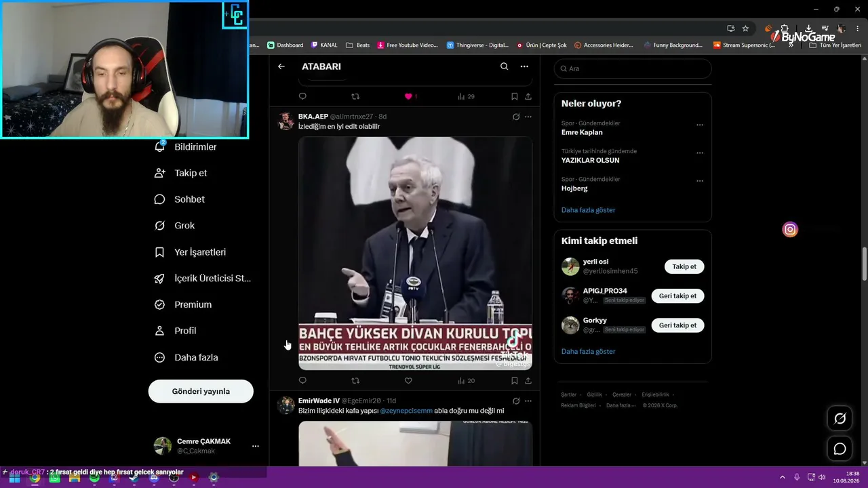View analytics showing 20 views
The height and width of the screenshot is (488, 868).
(466, 381)
